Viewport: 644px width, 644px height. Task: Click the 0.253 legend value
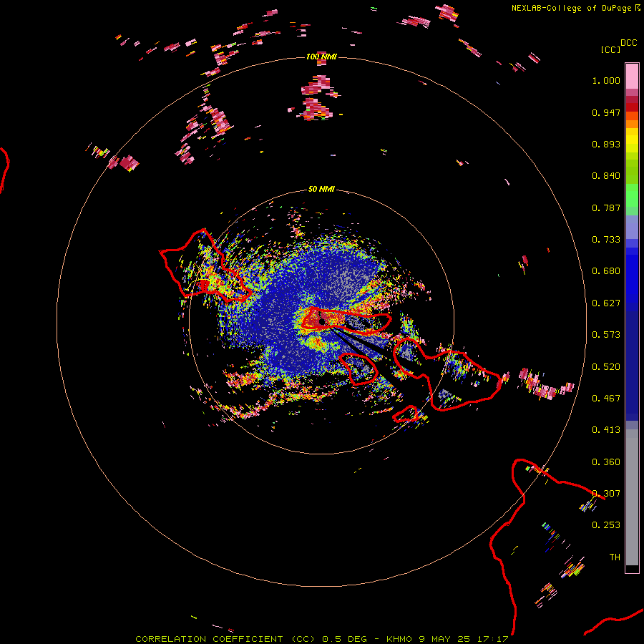pyautogui.click(x=606, y=525)
